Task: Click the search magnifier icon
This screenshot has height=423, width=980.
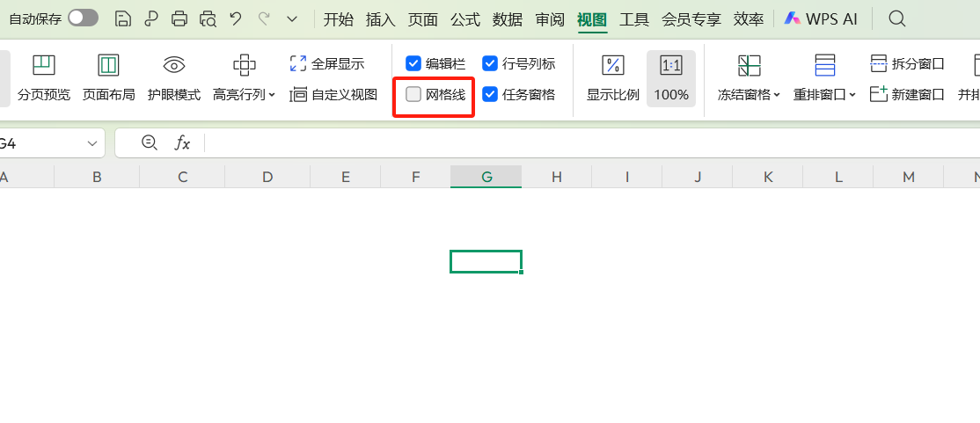Action: pos(897,18)
